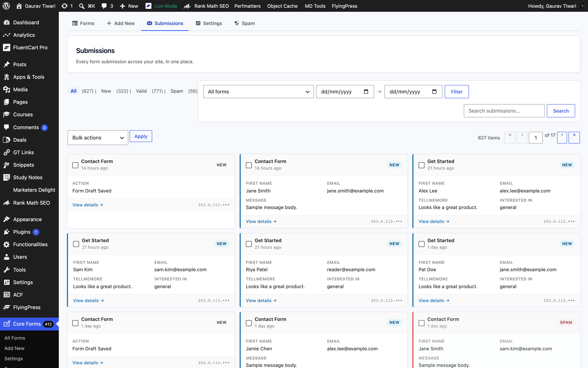Select the Submissions tab

coord(165,23)
